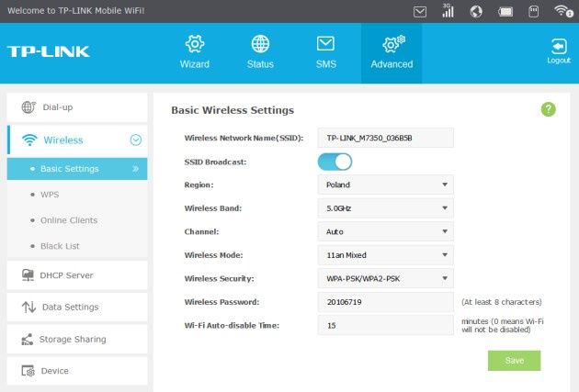Open the Wizard gear icon

(x=195, y=44)
